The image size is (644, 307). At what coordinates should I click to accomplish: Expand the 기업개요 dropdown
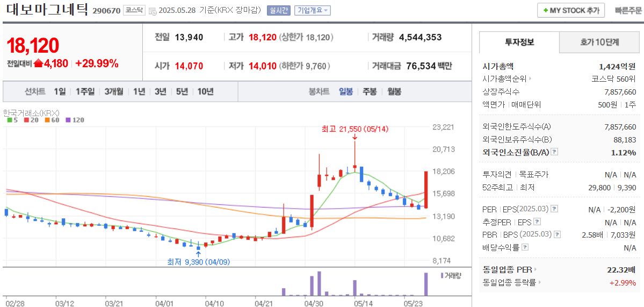click(313, 11)
